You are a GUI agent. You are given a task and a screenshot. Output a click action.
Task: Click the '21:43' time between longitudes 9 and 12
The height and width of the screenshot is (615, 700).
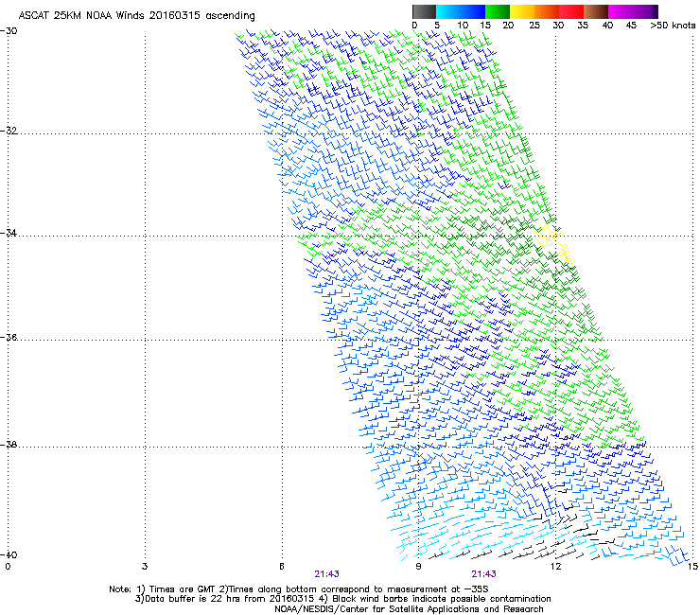point(484,574)
